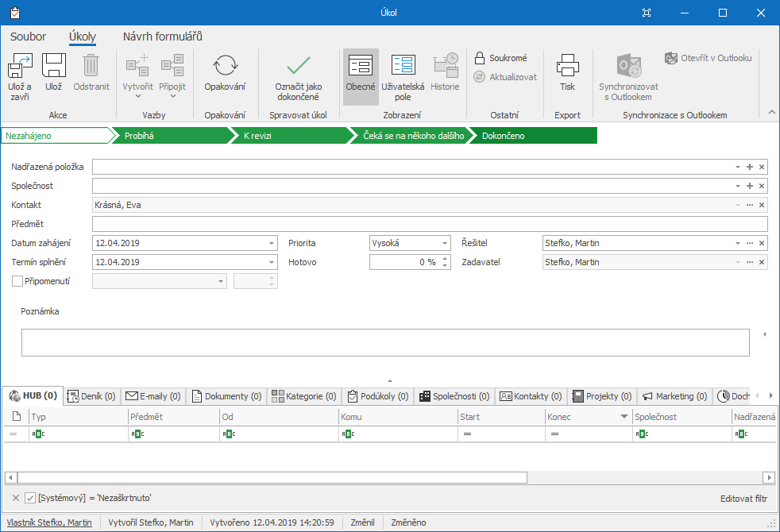Uncheck the Systémový filter checkbox
Image resolution: width=780 pixels, height=532 pixels.
tap(30, 498)
